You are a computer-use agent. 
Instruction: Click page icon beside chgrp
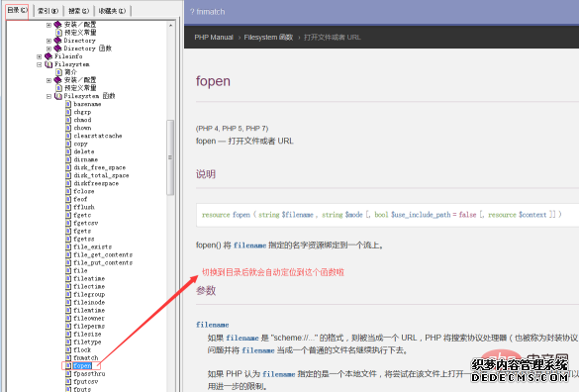68,112
